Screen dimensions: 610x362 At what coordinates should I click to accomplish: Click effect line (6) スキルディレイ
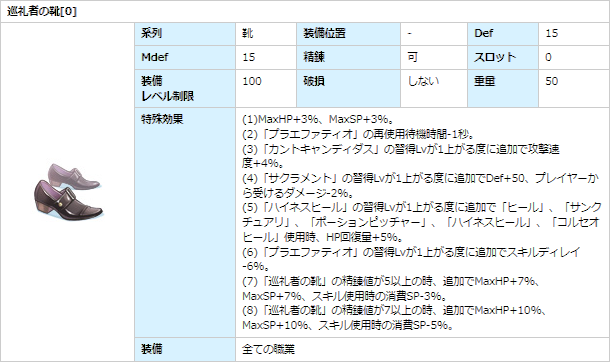411,259
